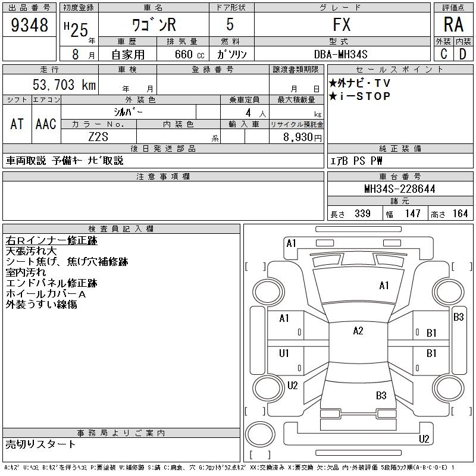Click the B3 mark on the rear hatch
The height and width of the screenshot is (476, 476).
click(381, 396)
